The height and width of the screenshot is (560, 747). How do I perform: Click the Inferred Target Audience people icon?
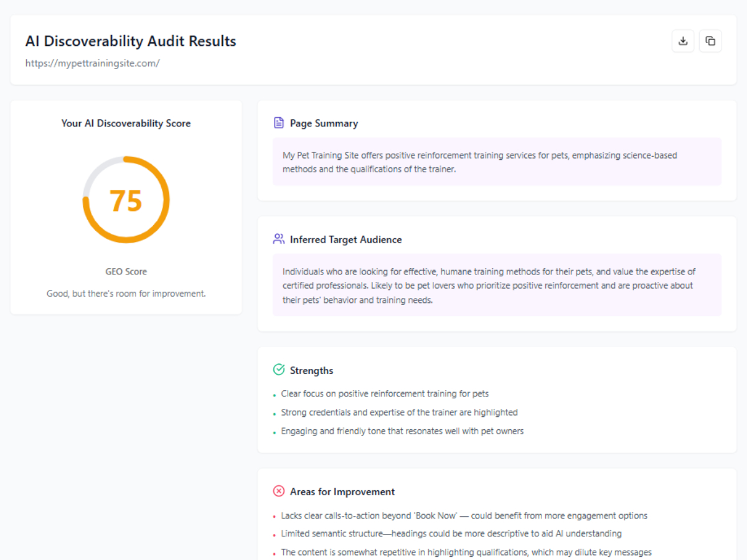coord(279,239)
